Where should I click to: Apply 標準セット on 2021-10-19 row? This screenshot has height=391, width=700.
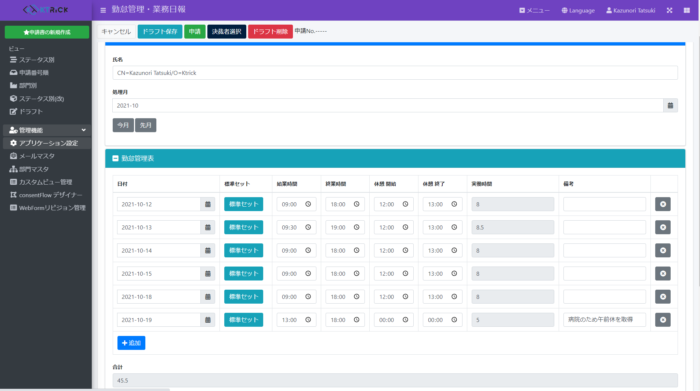tap(244, 320)
